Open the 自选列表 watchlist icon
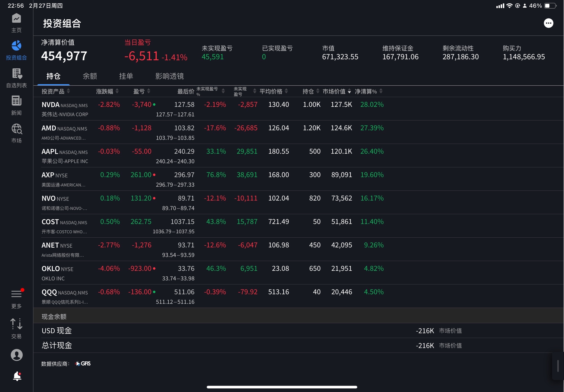Screen dimensions: 564x392 click(17, 73)
